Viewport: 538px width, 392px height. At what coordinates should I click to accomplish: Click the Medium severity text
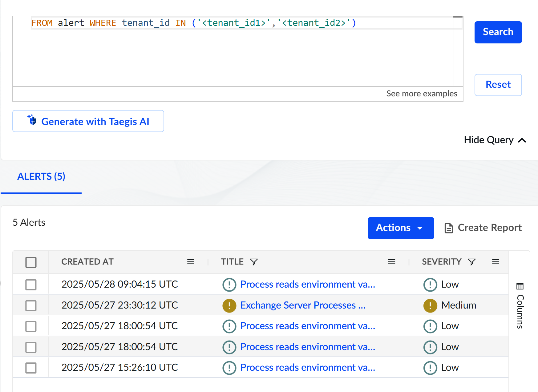[x=459, y=305]
